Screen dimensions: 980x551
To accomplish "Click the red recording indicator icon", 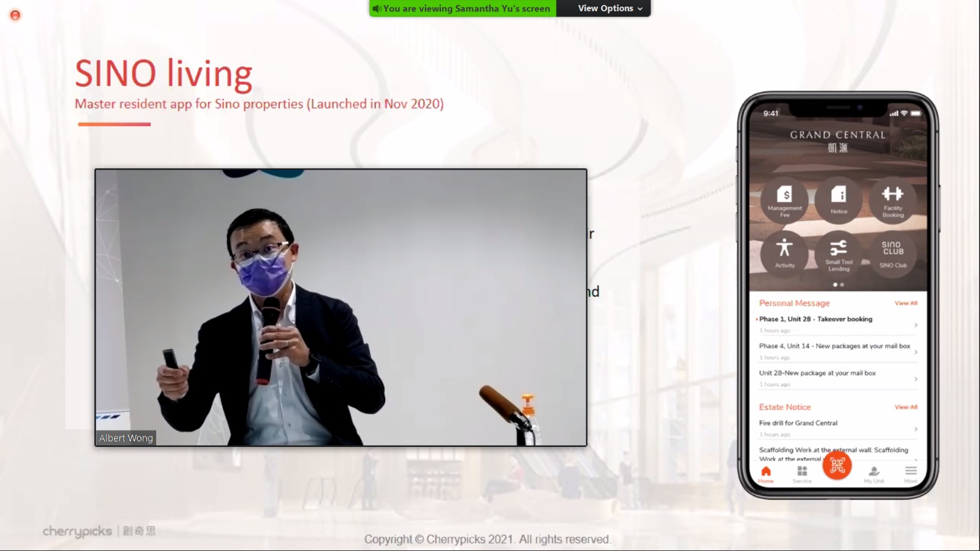I will tap(15, 15).
